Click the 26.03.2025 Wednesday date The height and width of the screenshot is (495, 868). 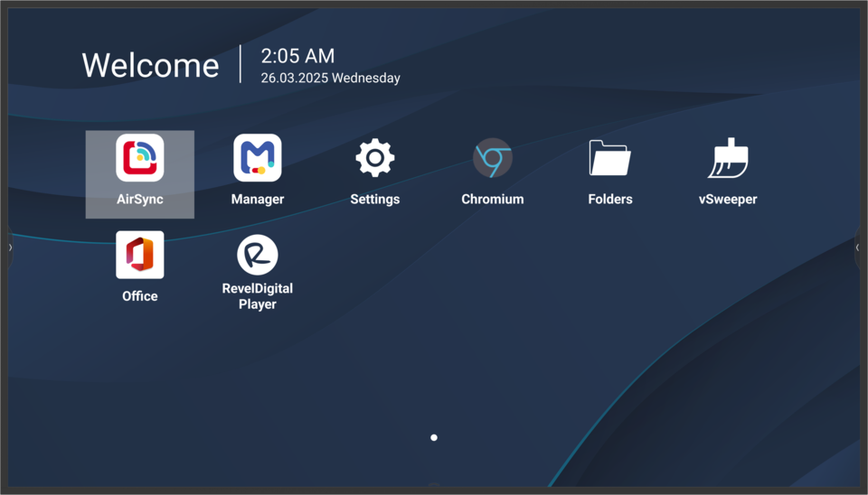click(x=330, y=79)
